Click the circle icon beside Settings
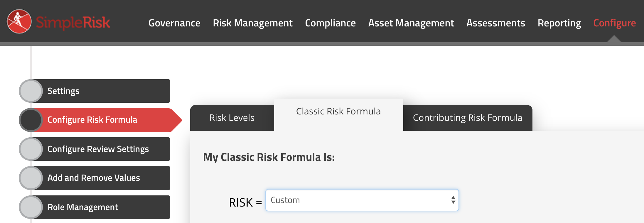The height and width of the screenshot is (223, 644). click(31, 91)
